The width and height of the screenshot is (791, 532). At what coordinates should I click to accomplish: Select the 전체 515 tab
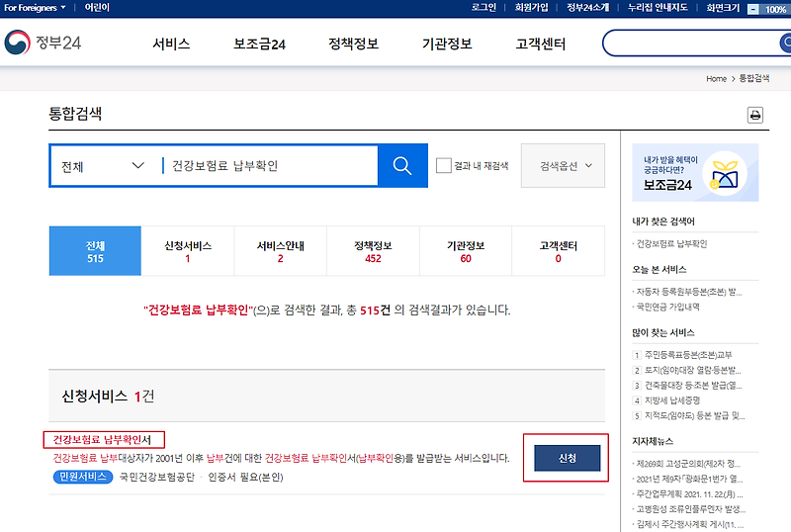95,251
